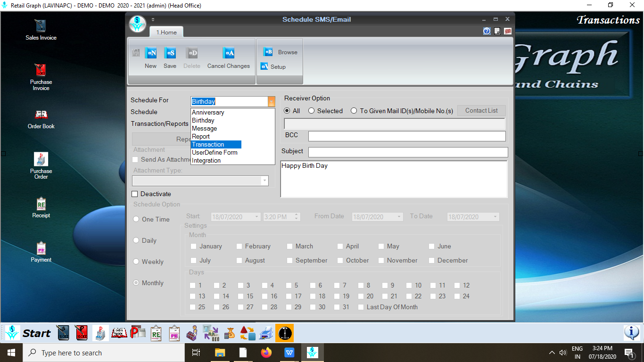Click in the BCC field
This screenshot has height=362, width=644.
(407, 136)
